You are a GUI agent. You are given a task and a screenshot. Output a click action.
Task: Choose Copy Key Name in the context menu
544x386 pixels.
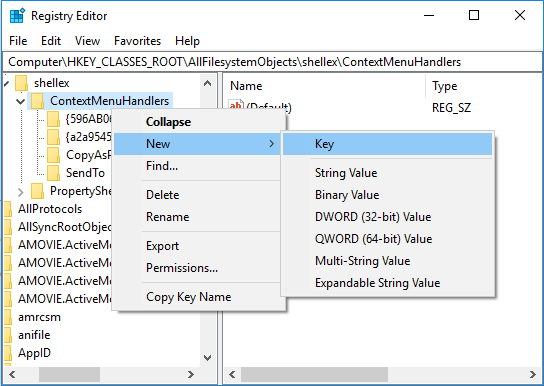pyautogui.click(x=196, y=297)
